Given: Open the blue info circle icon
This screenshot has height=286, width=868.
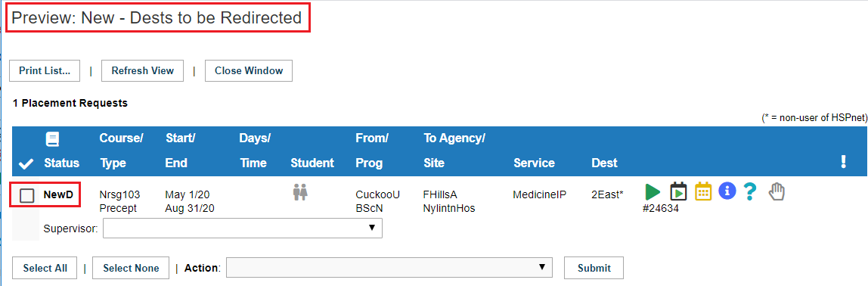Looking at the screenshot, I should click(727, 191).
